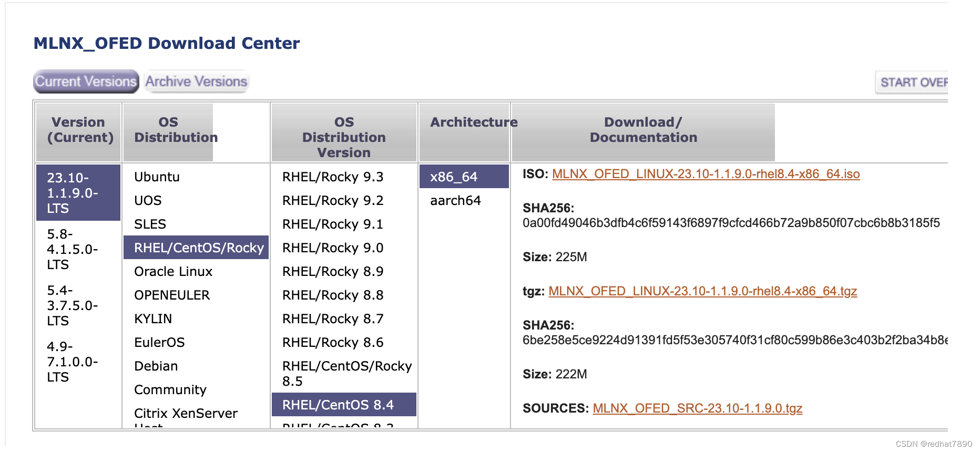This screenshot has height=452, width=980.
Task: Select x86_64 architecture
Action: (x=464, y=177)
